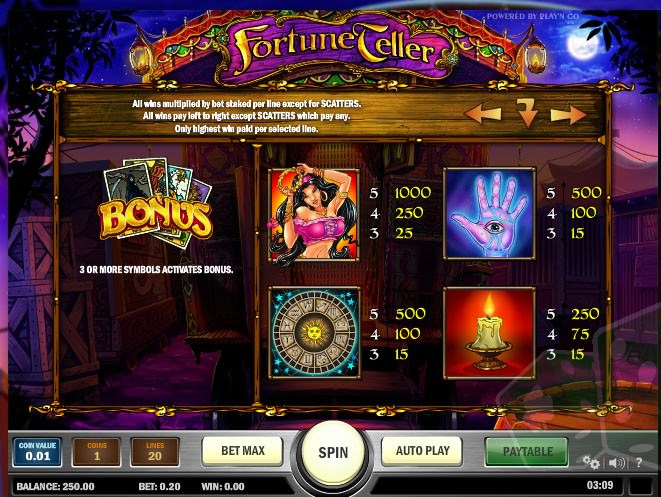Screen dimensions: 661x497
Task: Change the Coin Value setting
Action: [x=38, y=452]
